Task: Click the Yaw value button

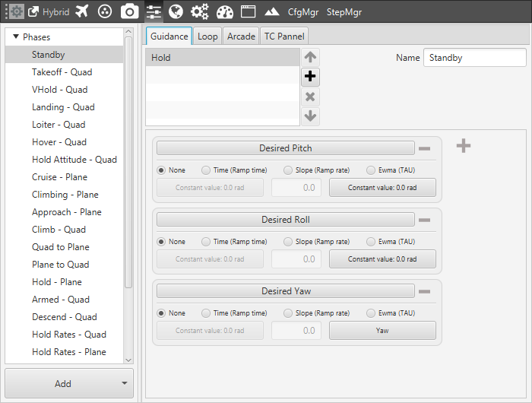Action: point(382,330)
